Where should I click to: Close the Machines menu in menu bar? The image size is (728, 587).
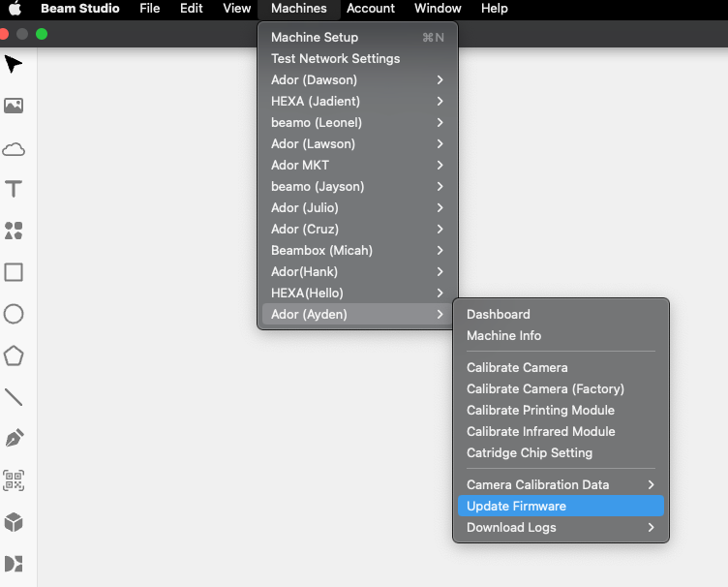[x=299, y=9]
